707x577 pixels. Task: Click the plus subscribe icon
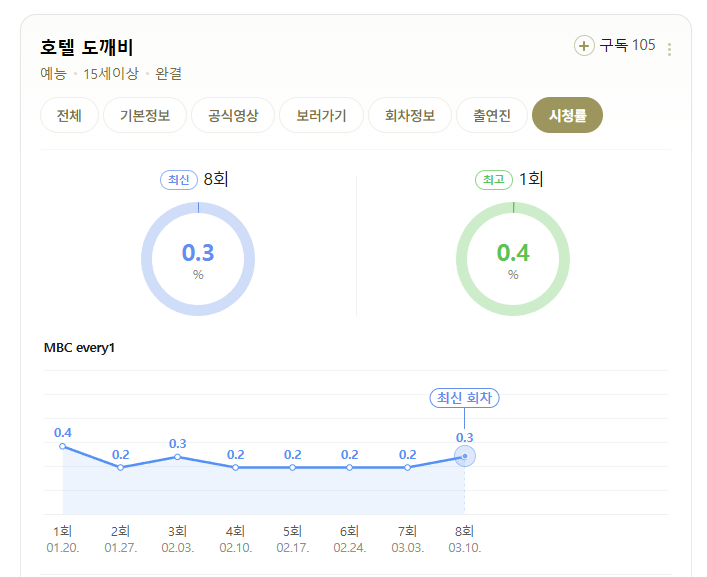point(584,46)
